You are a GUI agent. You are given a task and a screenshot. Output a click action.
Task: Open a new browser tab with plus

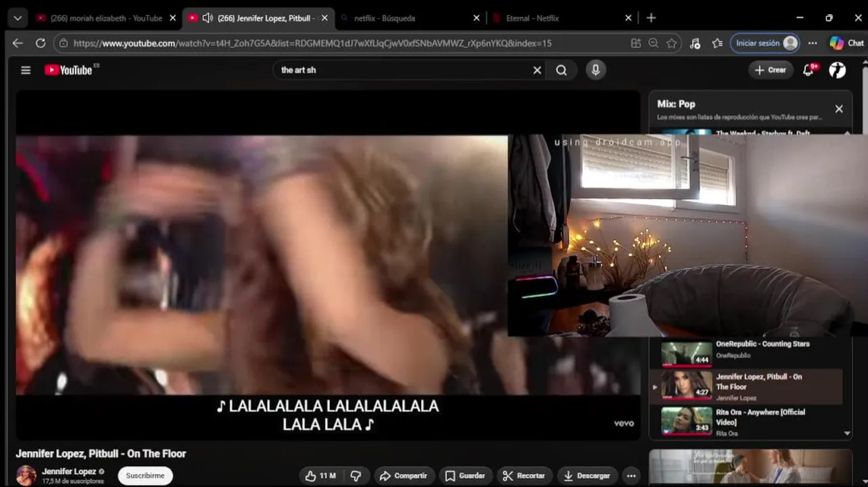click(651, 18)
